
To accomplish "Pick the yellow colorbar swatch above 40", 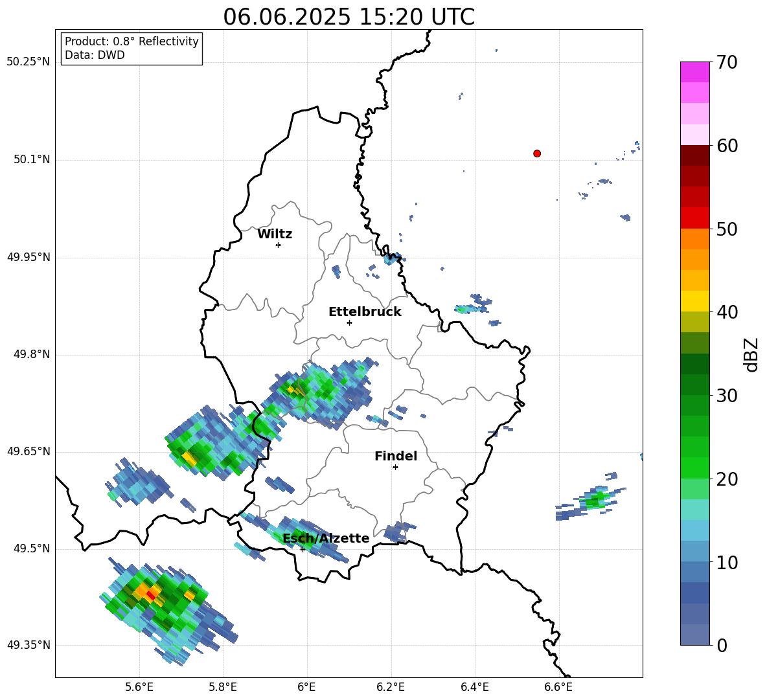I will click(694, 301).
